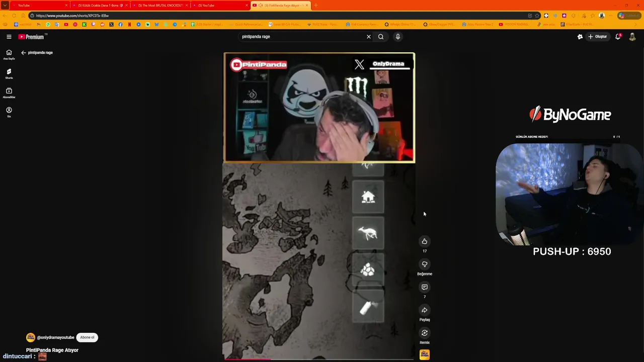The image size is (644, 362).
Task: Open the Facebook bookmark icon
Action: pos(120,24)
